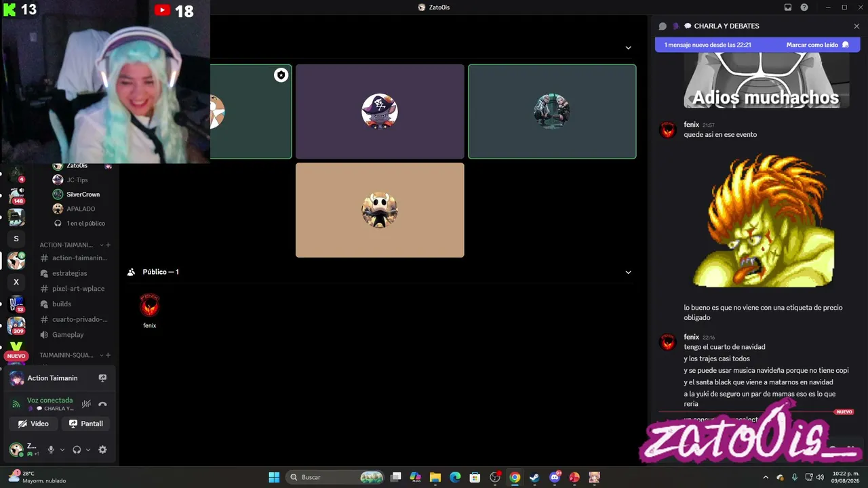Click the taskbar Buscar search box

tap(335, 477)
